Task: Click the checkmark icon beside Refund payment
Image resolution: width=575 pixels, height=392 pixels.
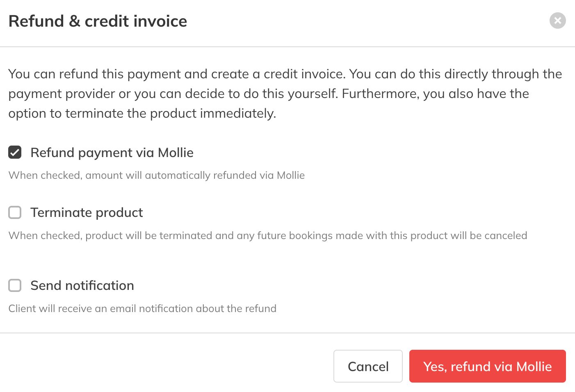Action: pyautogui.click(x=15, y=153)
